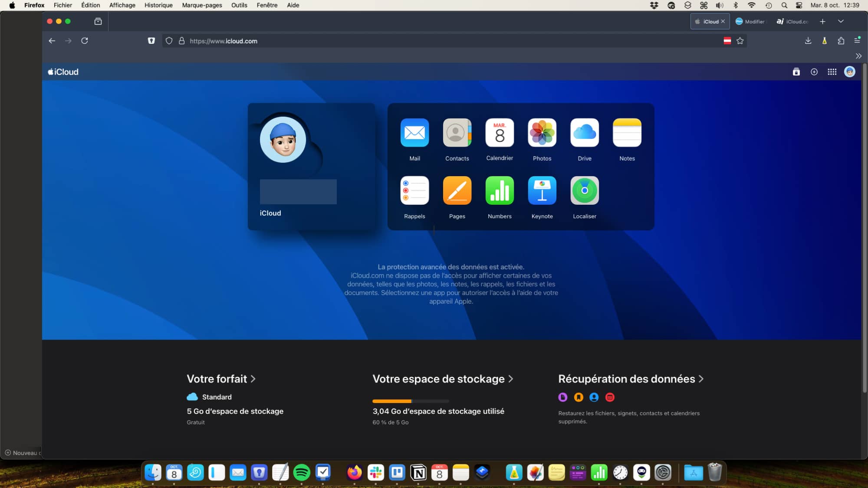
Task: Open Slack from the Dock
Action: [x=376, y=472]
